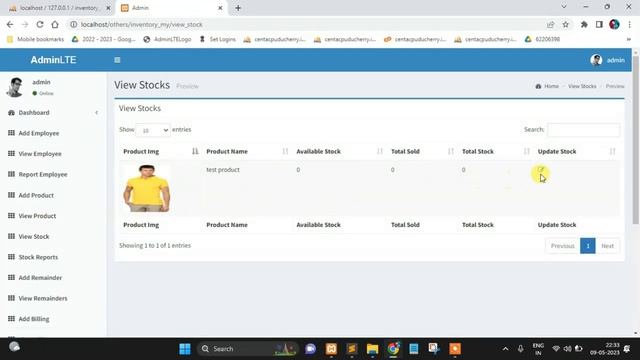The height and width of the screenshot is (360, 640).
Task: Bookmark this page with star icon
Action: (x=565, y=24)
